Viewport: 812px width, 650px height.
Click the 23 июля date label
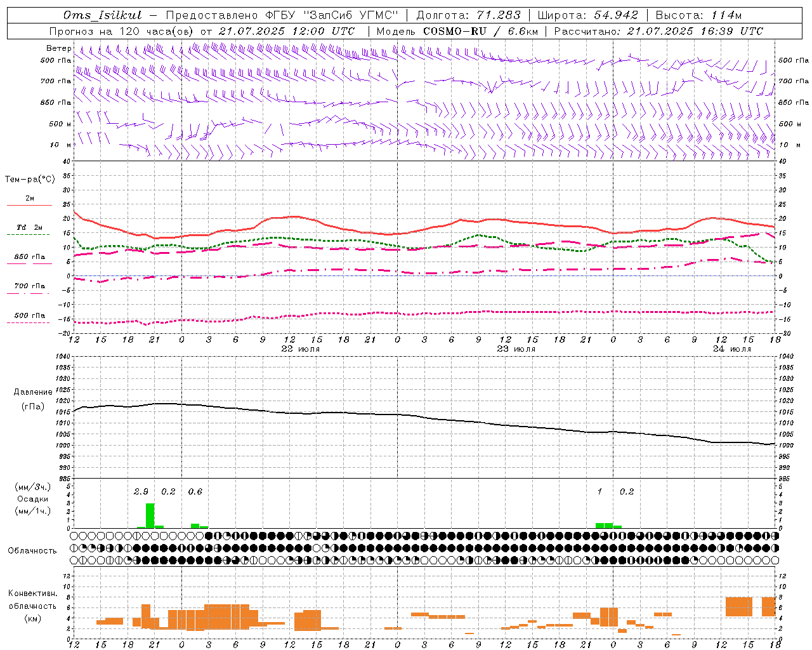[516, 349]
